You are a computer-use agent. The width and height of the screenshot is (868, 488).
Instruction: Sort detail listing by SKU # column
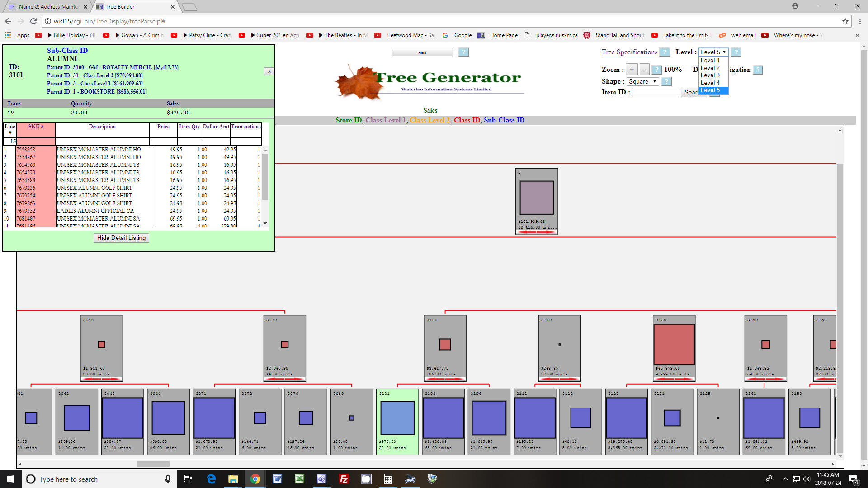click(36, 127)
